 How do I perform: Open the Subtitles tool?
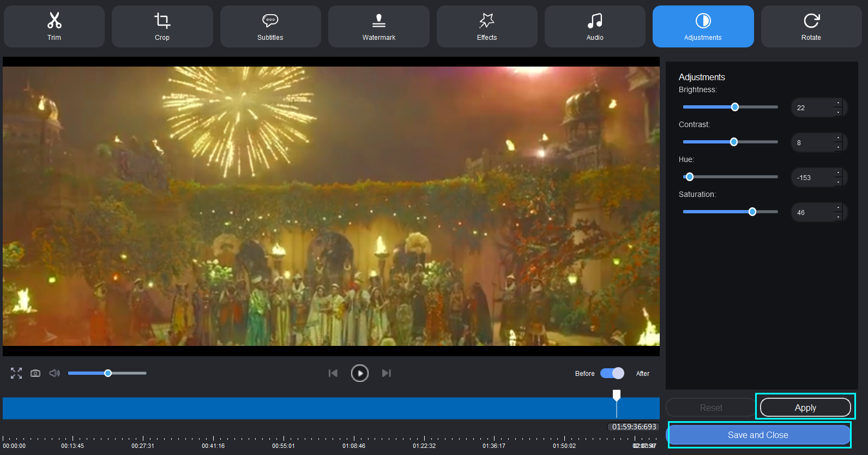pyautogui.click(x=270, y=27)
